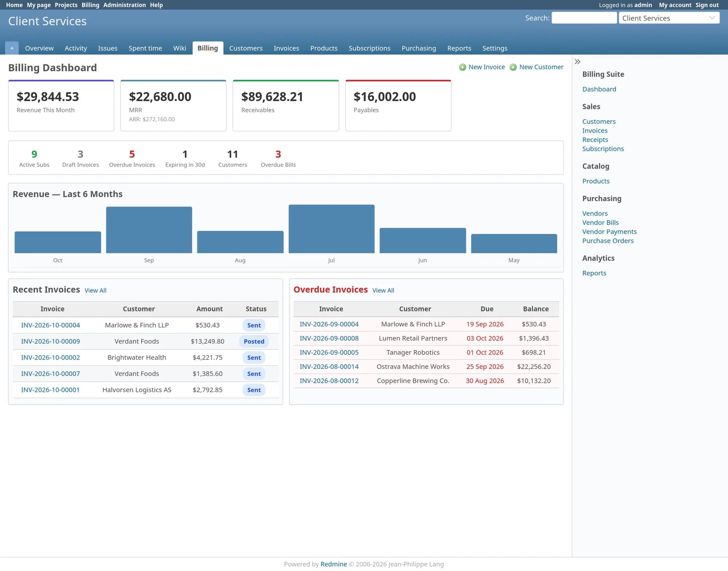Switch to the Customers tab
The height and width of the screenshot is (571, 728).
point(246,48)
